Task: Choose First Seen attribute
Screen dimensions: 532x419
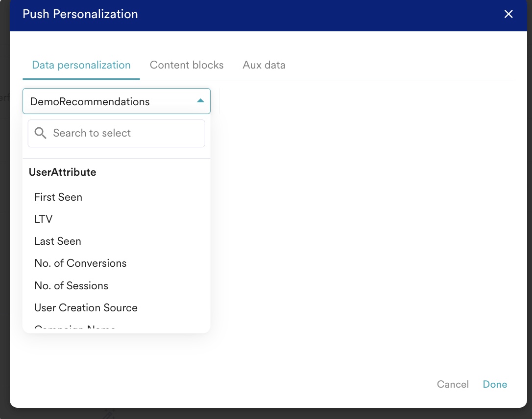Action: pyautogui.click(x=58, y=197)
